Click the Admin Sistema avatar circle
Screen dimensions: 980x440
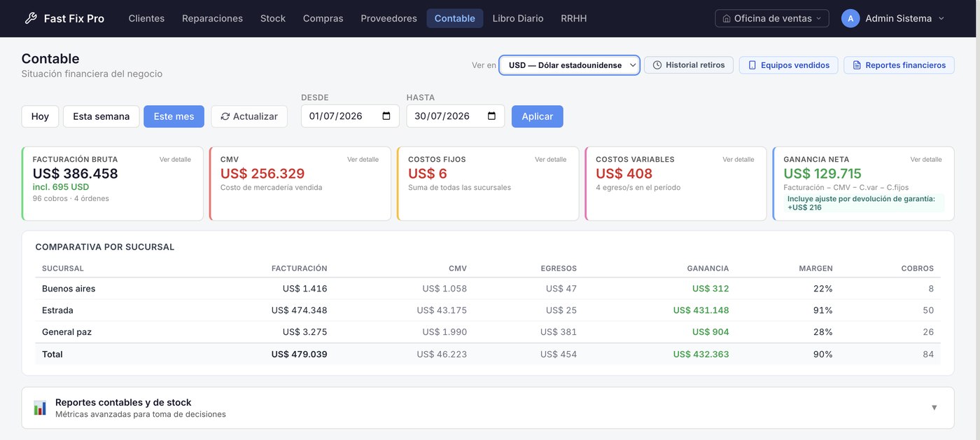pyautogui.click(x=850, y=18)
